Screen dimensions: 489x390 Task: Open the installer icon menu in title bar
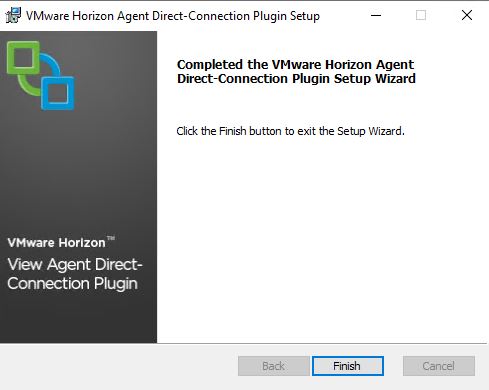[x=13, y=15]
